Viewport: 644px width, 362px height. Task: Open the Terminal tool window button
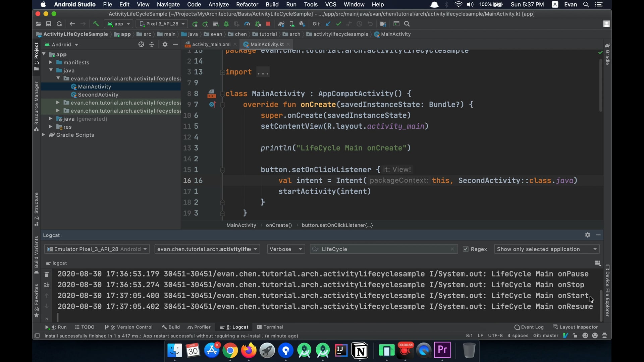[x=270, y=327]
